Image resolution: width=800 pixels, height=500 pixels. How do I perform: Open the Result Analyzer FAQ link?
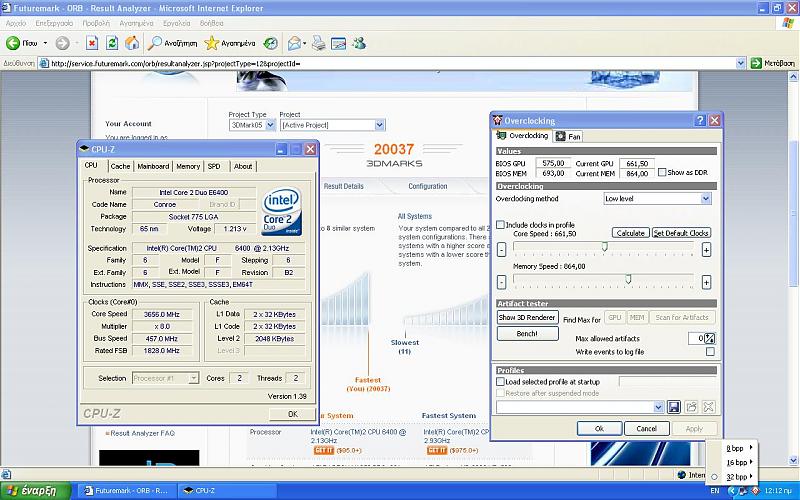(x=142, y=433)
